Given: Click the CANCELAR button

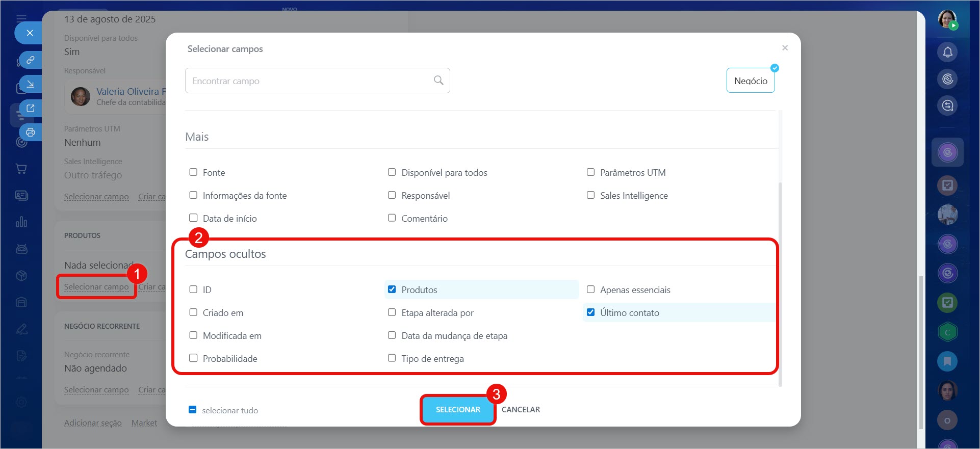Looking at the screenshot, I should [521, 410].
